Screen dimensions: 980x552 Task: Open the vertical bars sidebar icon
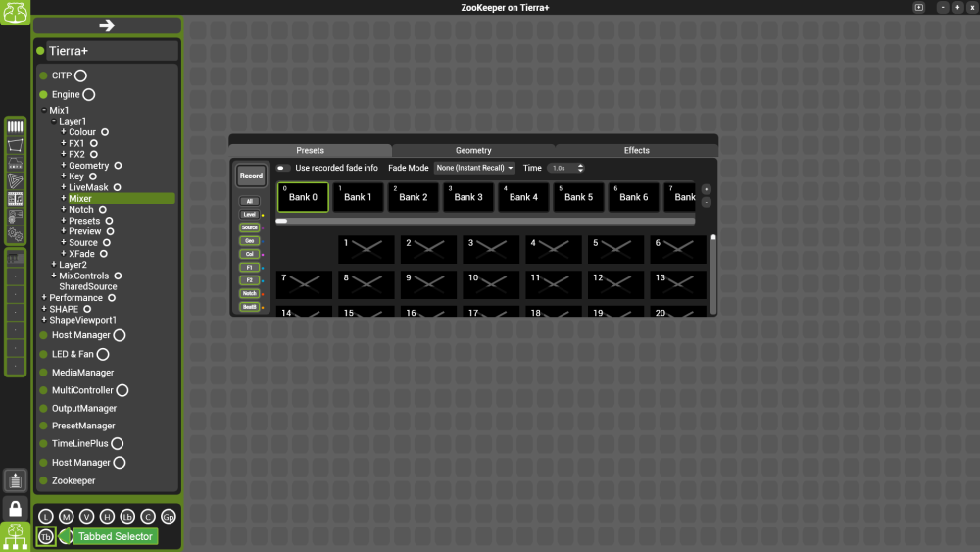(15, 126)
